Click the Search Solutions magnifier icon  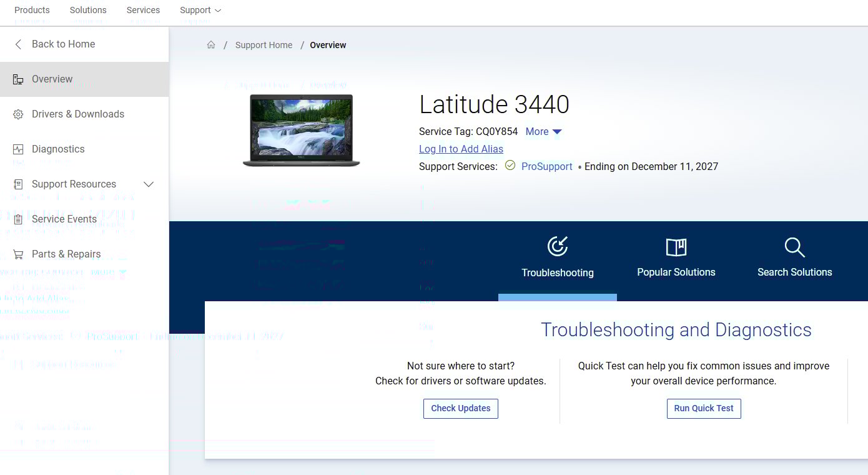pyautogui.click(x=794, y=247)
